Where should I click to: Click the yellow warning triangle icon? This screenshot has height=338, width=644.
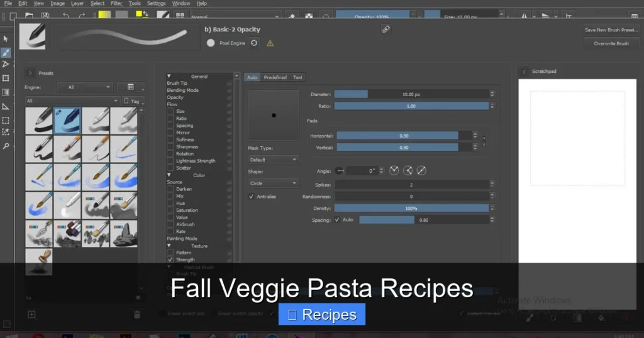270,43
